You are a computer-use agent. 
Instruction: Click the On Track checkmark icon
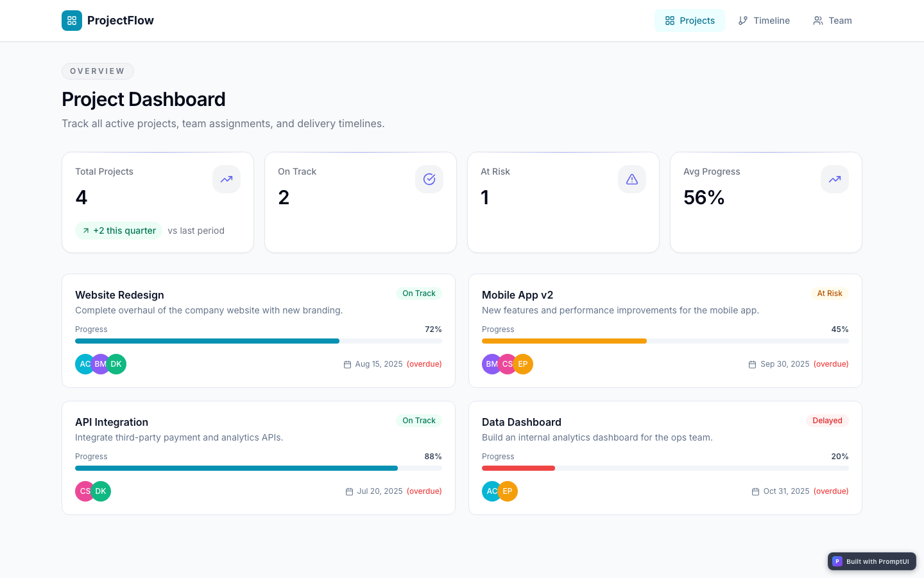click(x=429, y=179)
